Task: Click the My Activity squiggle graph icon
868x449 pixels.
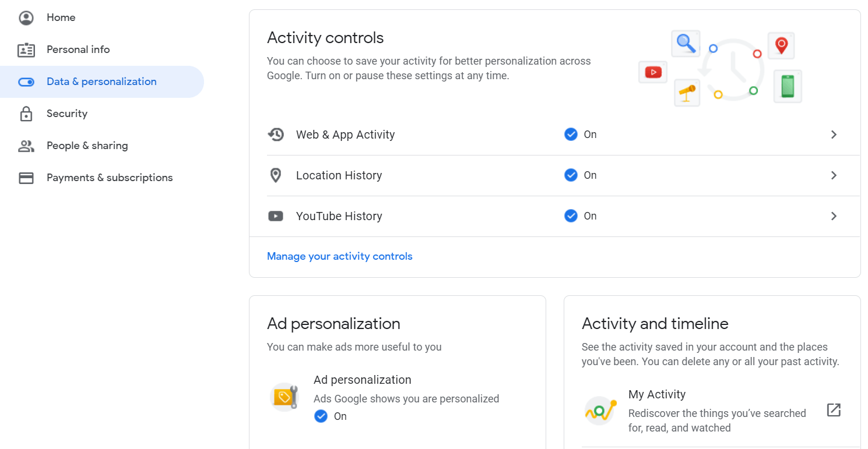Action: click(600, 410)
